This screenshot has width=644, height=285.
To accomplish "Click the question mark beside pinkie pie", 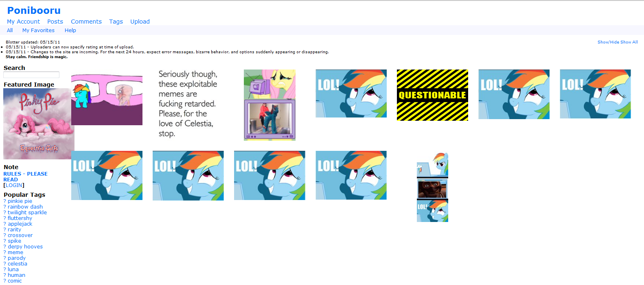I will pos(5,201).
